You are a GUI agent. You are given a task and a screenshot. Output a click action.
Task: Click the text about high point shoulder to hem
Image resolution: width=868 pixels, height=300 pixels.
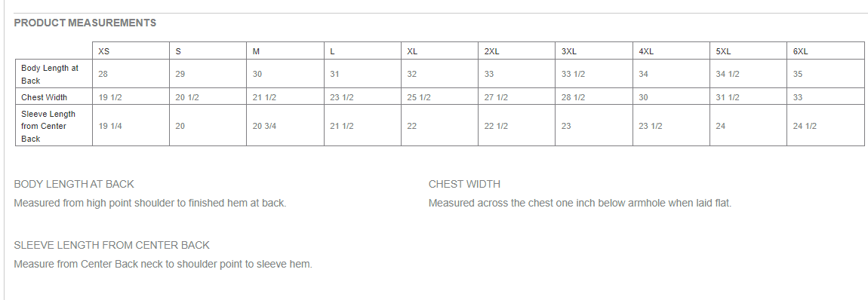[x=150, y=204]
